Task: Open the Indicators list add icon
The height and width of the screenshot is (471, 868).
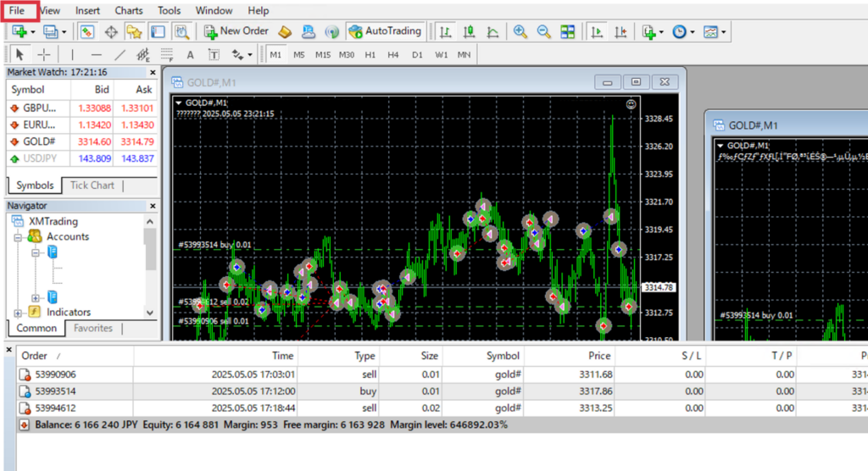Action: pos(648,31)
